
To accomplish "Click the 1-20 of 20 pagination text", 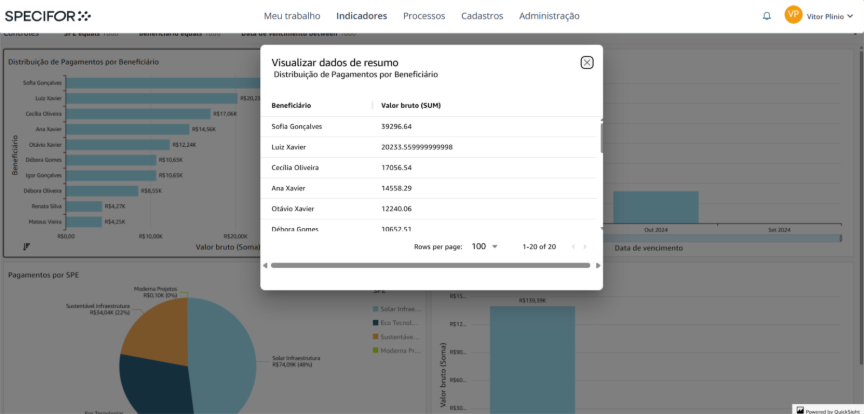I will pyautogui.click(x=539, y=246).
